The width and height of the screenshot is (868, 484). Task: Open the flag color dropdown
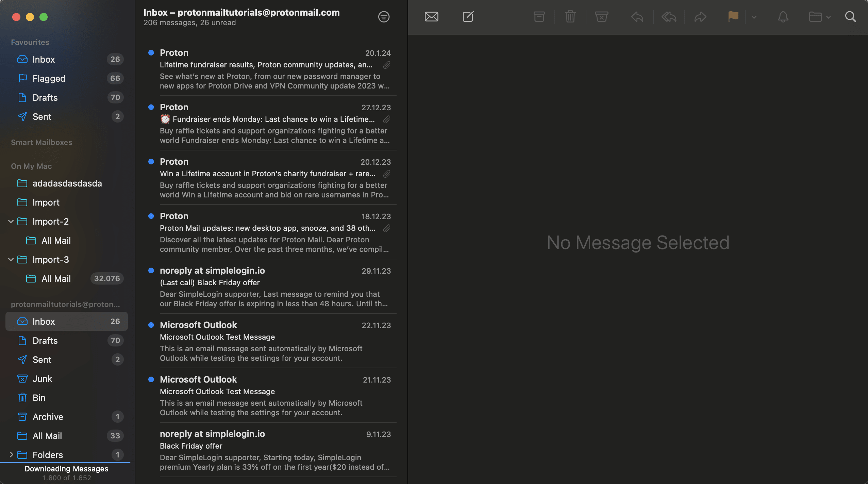[754, 16]
